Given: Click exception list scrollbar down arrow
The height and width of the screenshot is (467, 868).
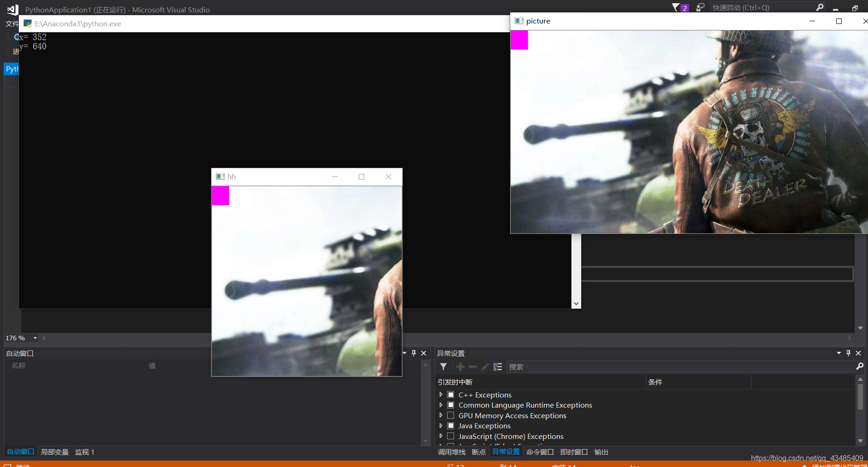Looking at the screenshot, I should pyautogui.click(x=860, y=441).
